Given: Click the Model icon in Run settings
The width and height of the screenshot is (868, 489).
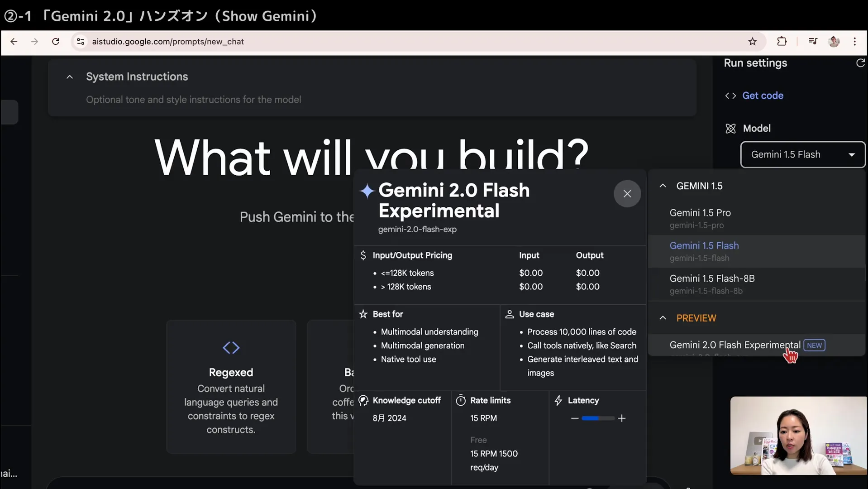Looking at the screenshot, I should pyautogui.click(x=730, y=129).
